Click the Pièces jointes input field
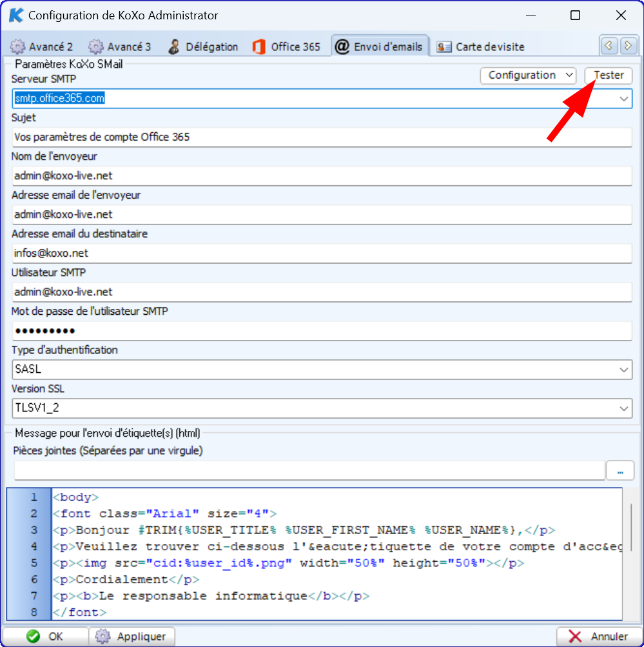 click(x=309, y=471)
